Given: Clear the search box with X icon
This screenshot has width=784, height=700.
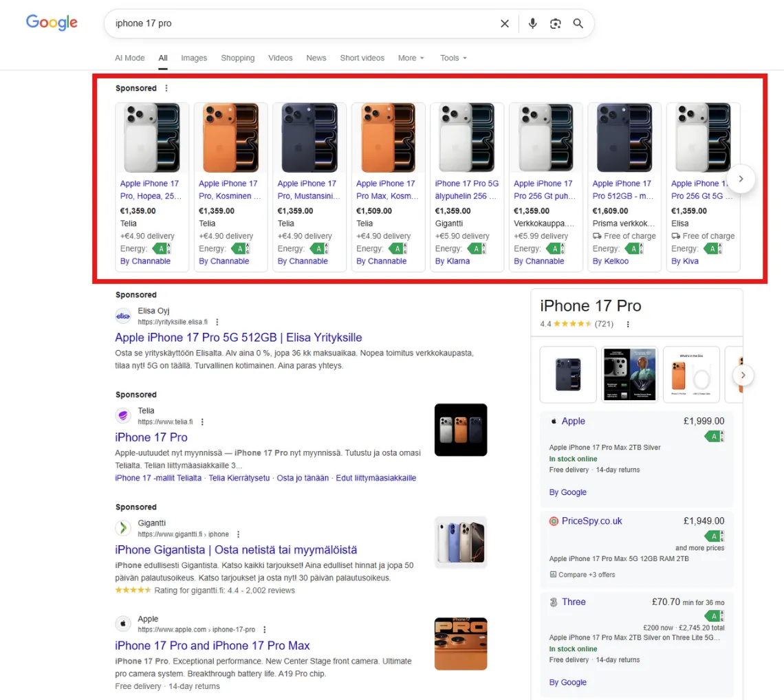Looking at the screenshot, I should pyautogui.click(x=505, y=23).
